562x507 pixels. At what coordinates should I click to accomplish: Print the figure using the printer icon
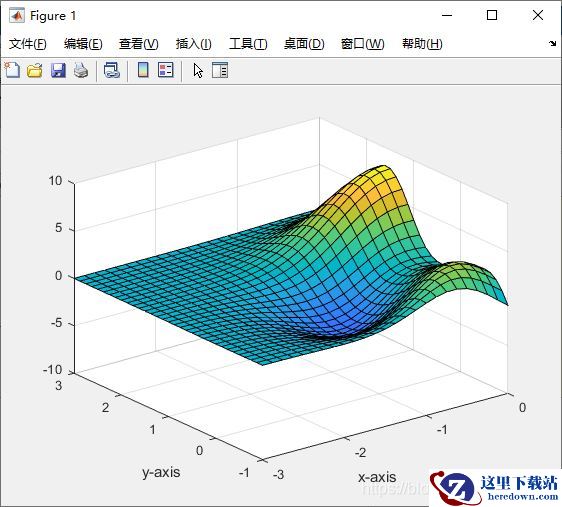(x=81, y=70)
